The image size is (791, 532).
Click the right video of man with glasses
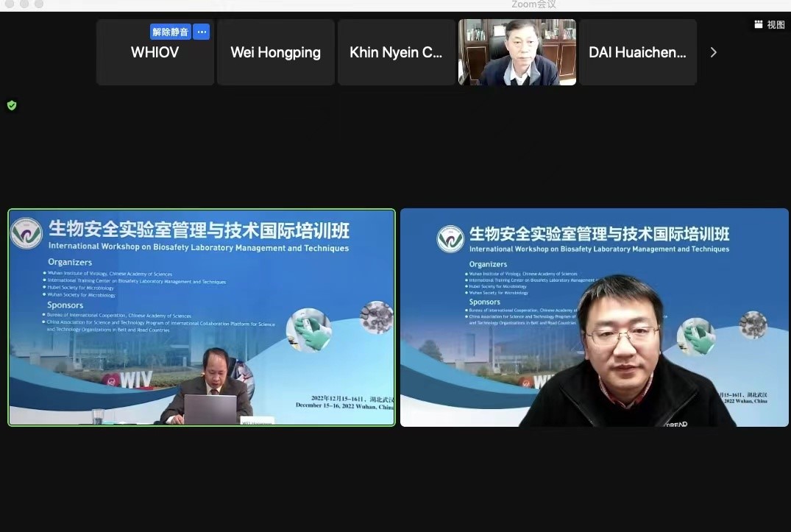click(x=594, y=317)
